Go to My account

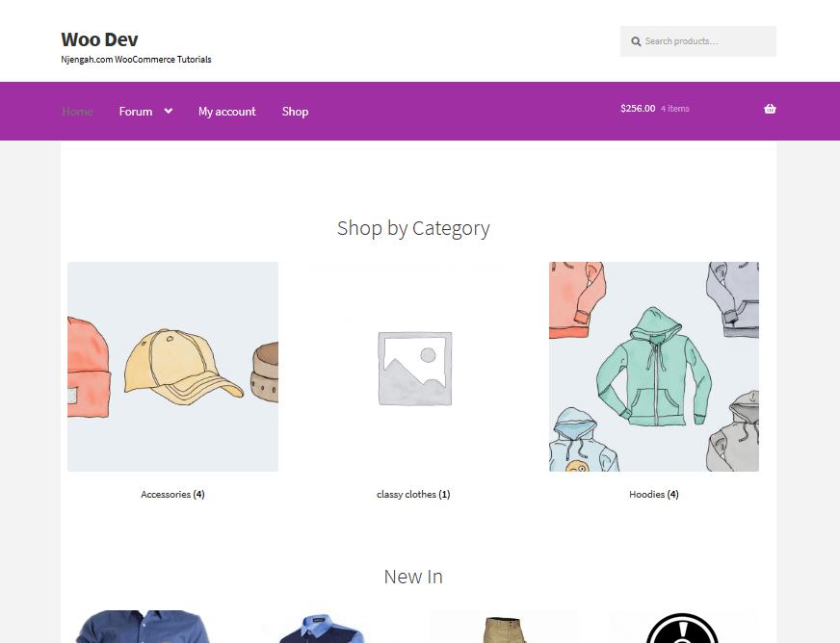pos(226,112)
